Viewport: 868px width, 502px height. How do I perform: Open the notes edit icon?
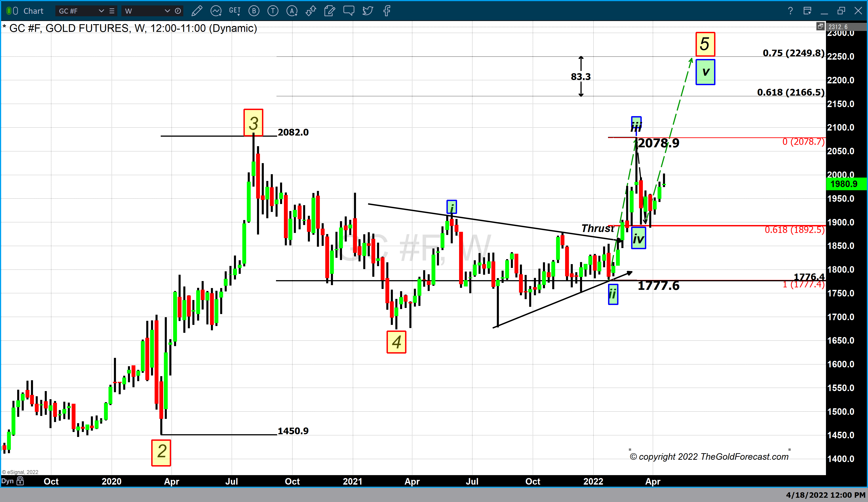coord(330,11)
